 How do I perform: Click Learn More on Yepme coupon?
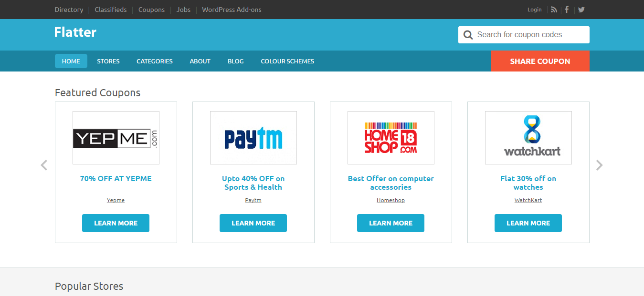[x=116, y=223]
